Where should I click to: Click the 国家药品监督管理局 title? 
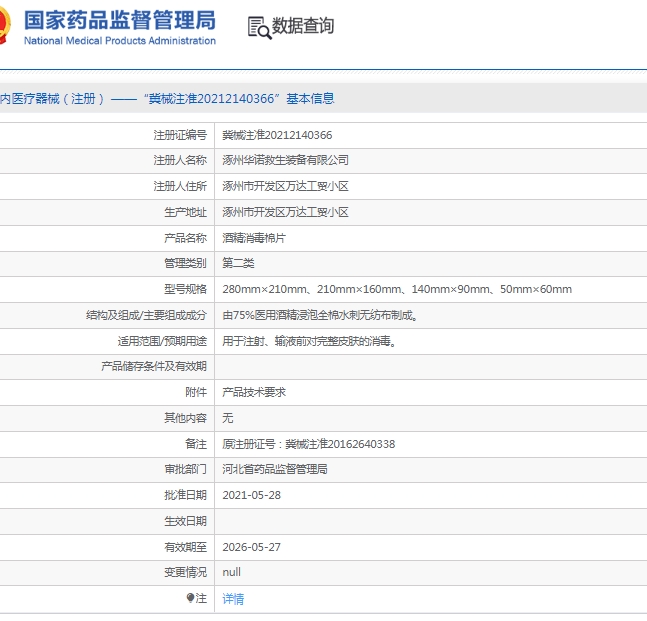click(x=120, y=20)
